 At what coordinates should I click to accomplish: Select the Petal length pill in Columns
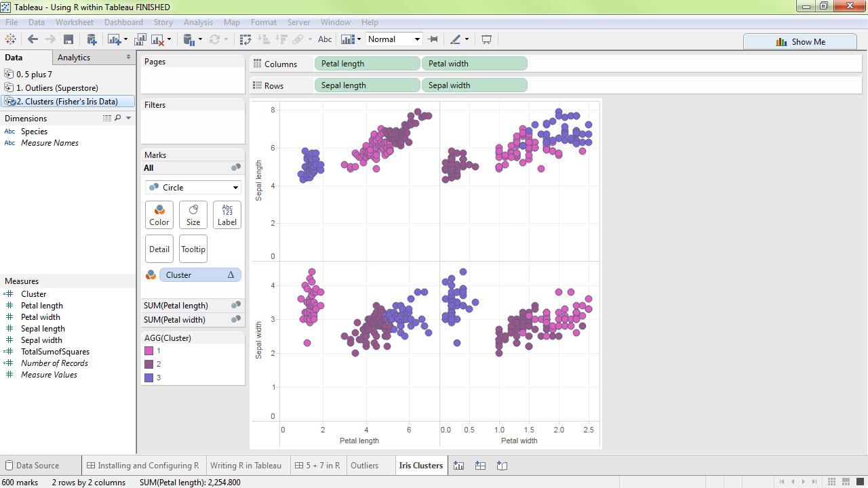coord(367,64)
